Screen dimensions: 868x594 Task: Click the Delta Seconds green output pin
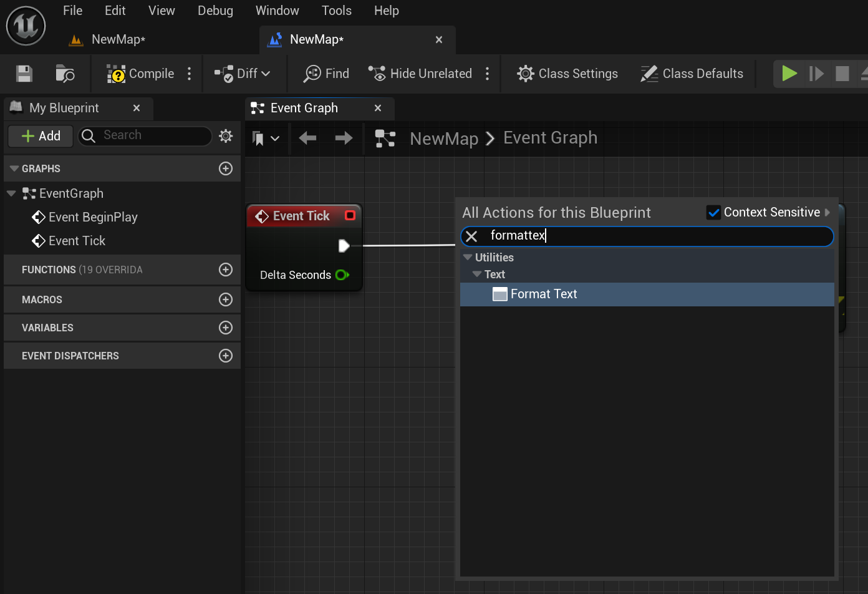point(342,275)
